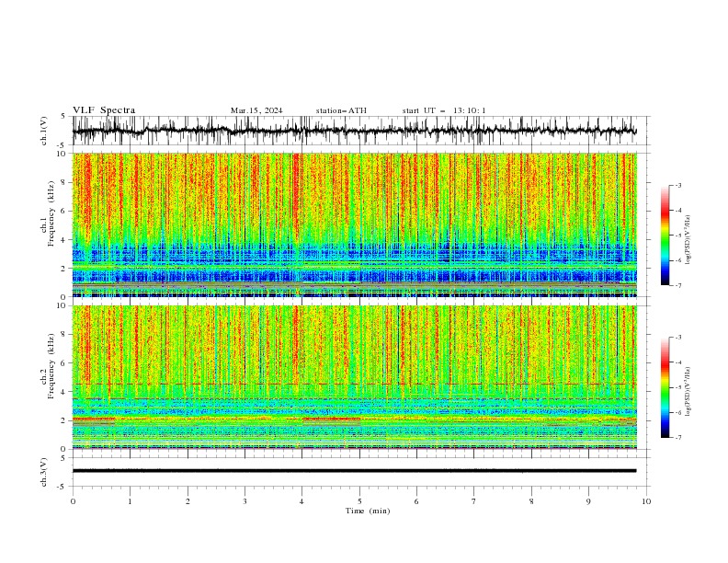728x563 pixels.
Task: Click the '8' kHz tick on ch.1 axis
Action: [64, 182]
